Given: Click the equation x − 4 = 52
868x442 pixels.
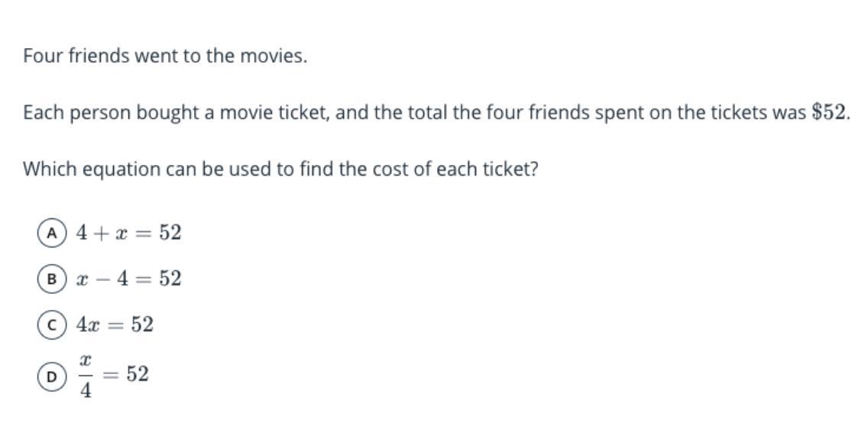Looking at the screenshot, I should pos(128,279).
